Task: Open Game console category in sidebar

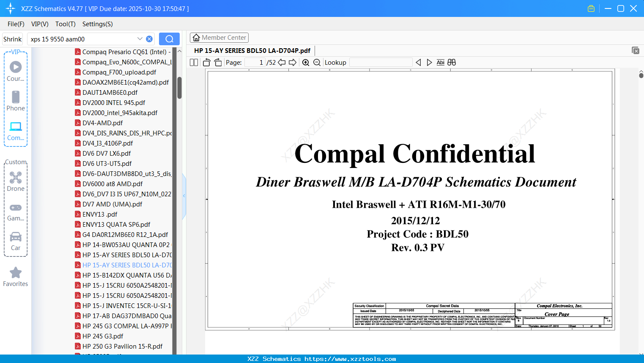Action: click(x=16, y=212)
